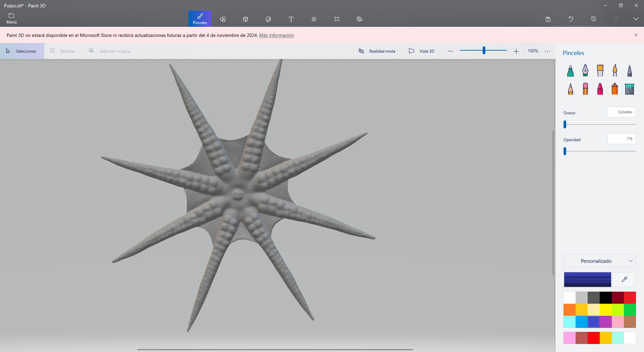Click the Grosor slider handle
Image resolution: width=644 pixels, height=352 pixels.
[565, 124]
